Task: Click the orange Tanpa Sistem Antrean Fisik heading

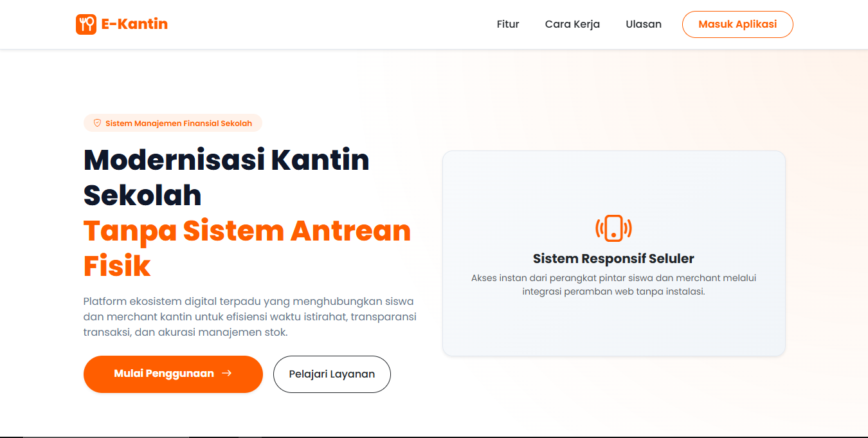Action: (x=247, y=248)
